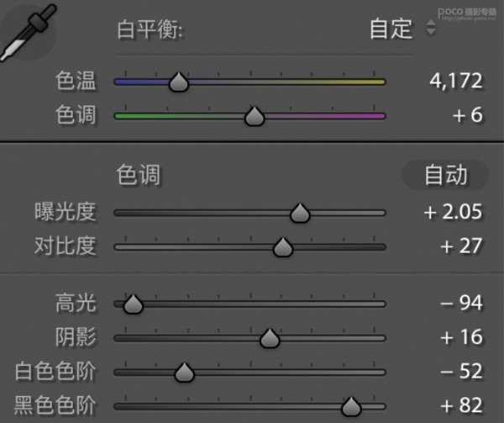Click the 黑色色阶 blacks slider handle
This screenshot has width=504, height=423.
point(351,406)
